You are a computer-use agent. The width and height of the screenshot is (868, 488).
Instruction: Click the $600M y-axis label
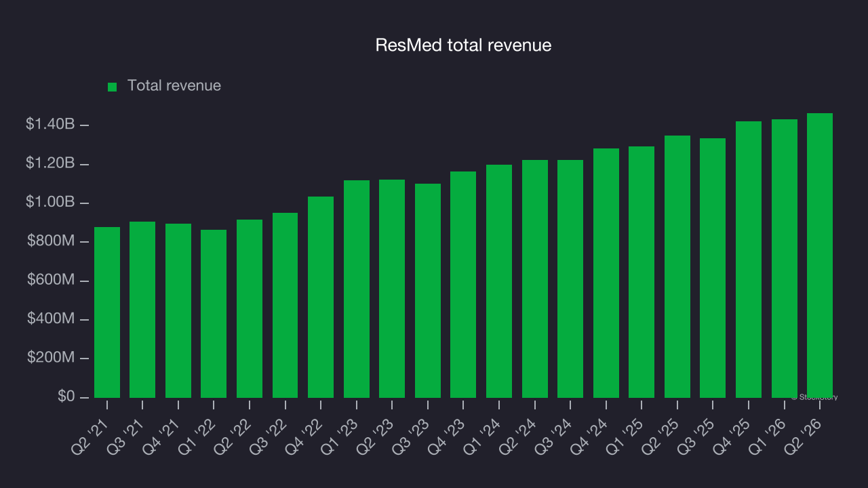click(x=51, y=279)
